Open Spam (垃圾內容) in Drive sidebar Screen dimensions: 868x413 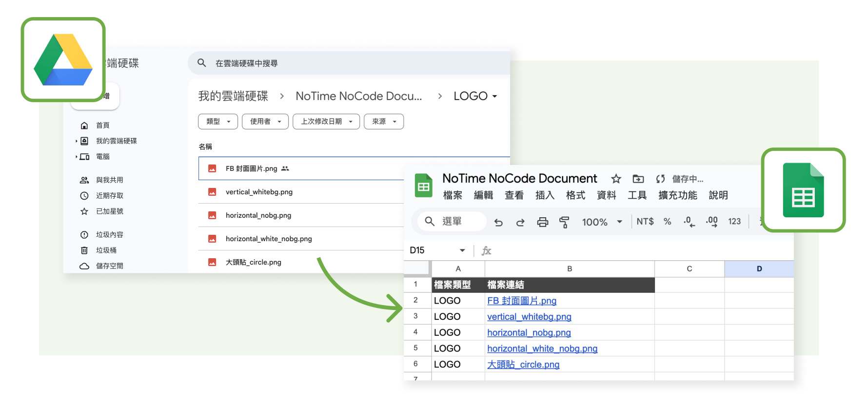click(x=102, y=235)
